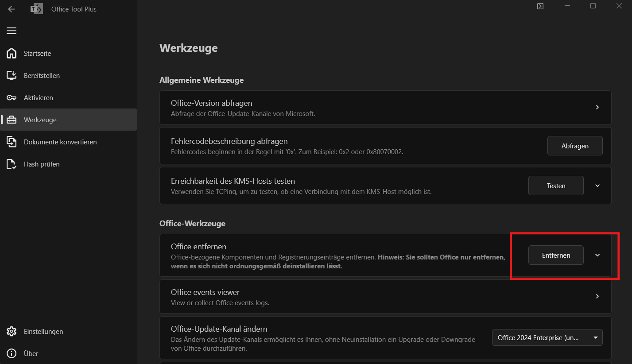Click the Hash prüfen file icon

12,164
